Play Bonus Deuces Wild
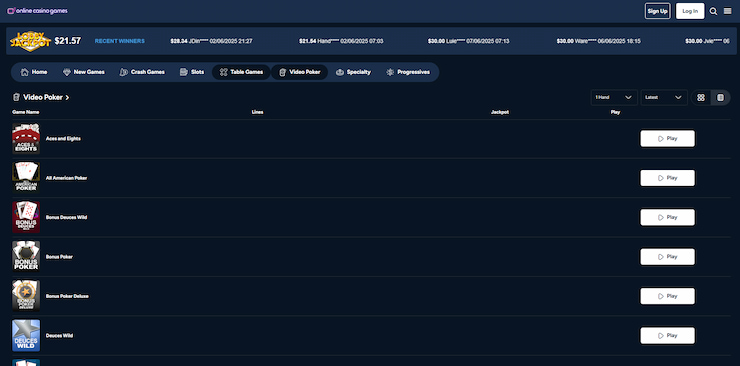The height and width of the screenshot is (366, 740). pyautogui.click(x=667, y=217)
